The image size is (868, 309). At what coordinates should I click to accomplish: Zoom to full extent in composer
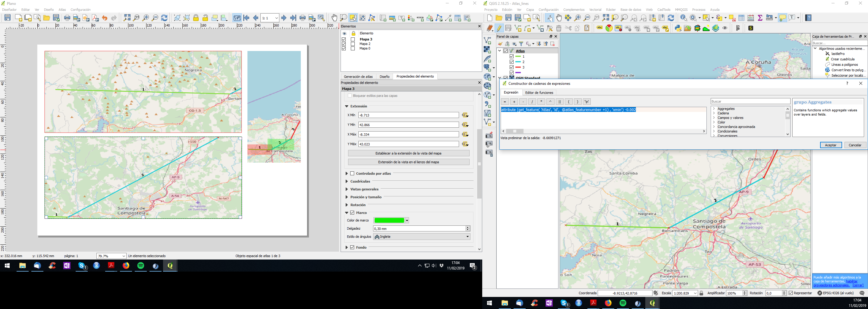tap(127, 18)
